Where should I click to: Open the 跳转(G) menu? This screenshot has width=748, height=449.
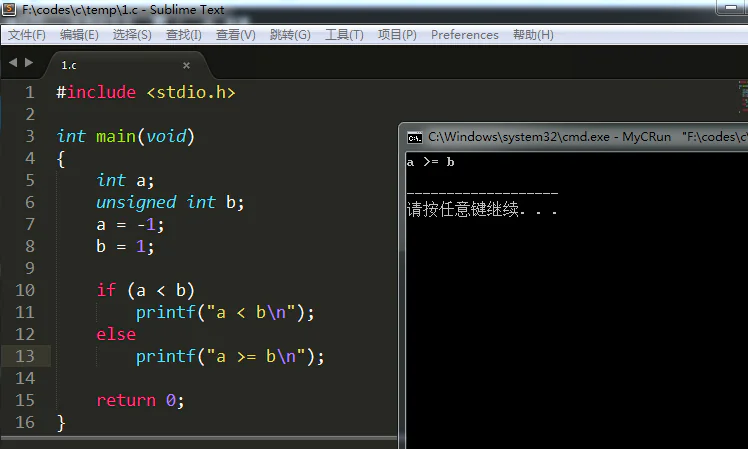[x=290, y=35]
